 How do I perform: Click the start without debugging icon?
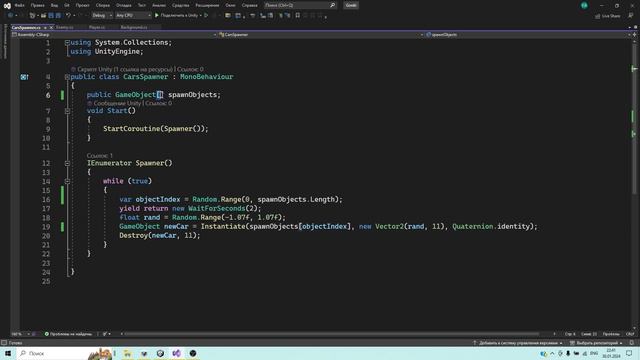(x=207, y=16)
